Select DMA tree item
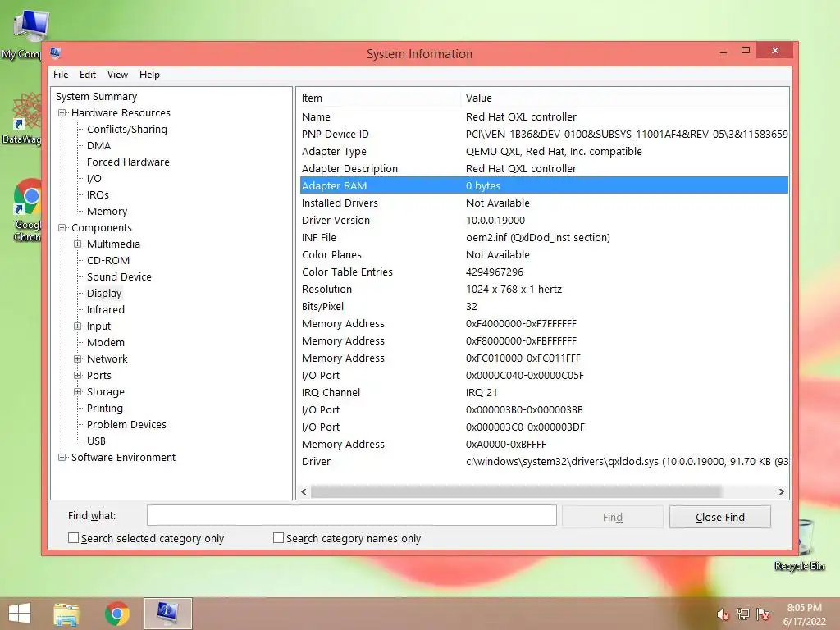This screenshot has width=840, height=630. pos(98,146)
